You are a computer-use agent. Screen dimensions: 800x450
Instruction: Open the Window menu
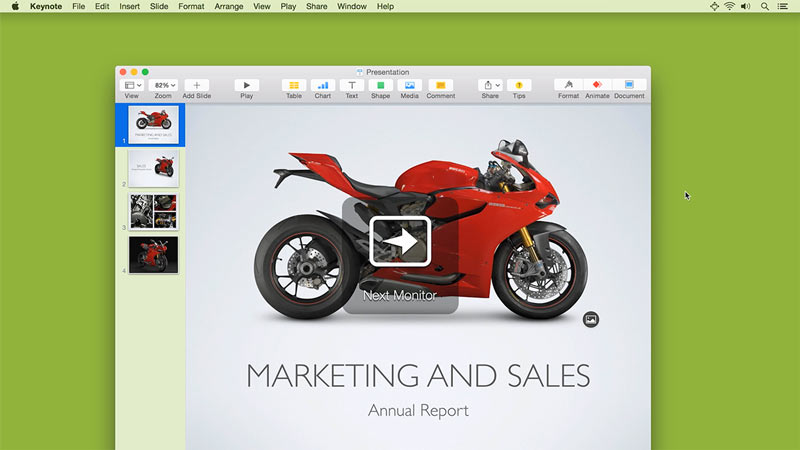click(x=352, y=6)
